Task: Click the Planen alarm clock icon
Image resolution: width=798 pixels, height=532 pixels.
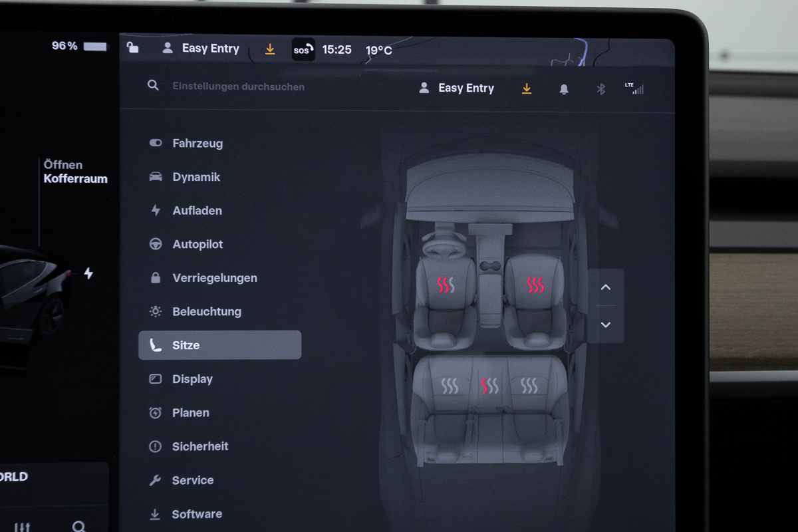Action: point(156,412)
